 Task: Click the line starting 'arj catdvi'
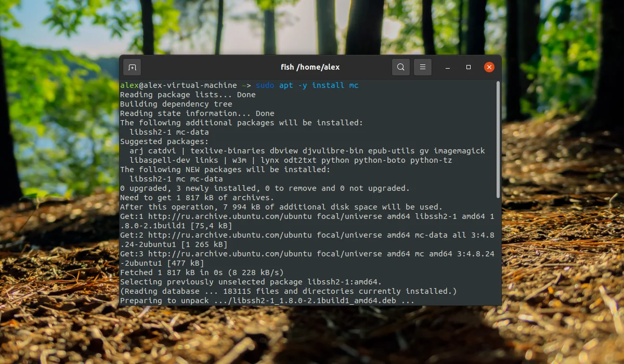(x=307, y=151)
